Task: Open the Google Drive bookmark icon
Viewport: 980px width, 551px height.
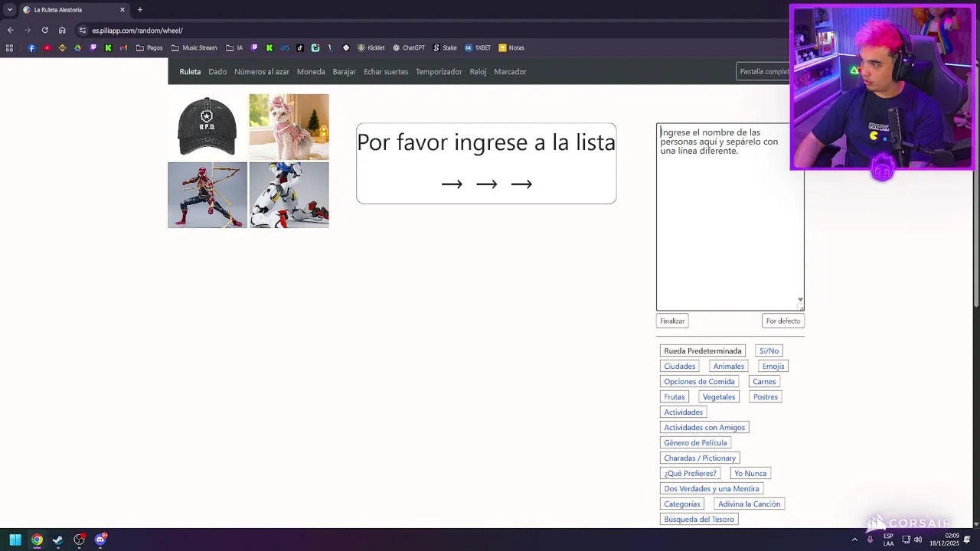Action: point(77,47)
